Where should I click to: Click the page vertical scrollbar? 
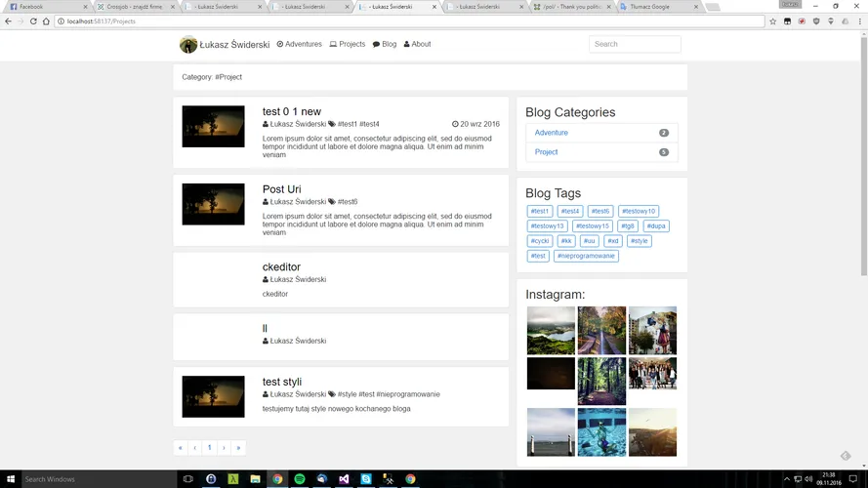[x=863, y=155]
